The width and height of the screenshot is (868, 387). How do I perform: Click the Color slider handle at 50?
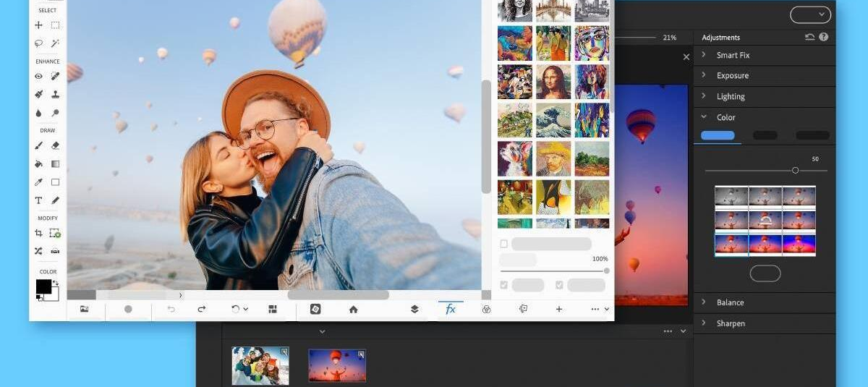click(795, 170)
